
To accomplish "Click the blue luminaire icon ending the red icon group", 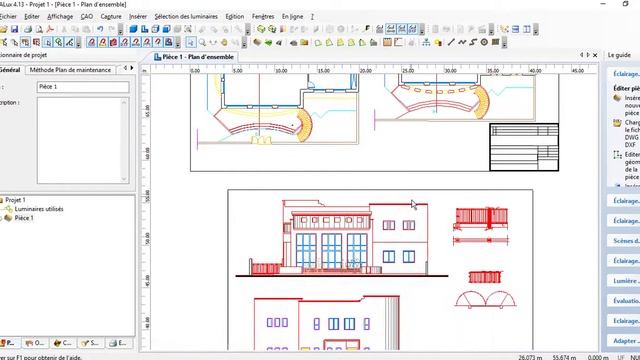I will (x=169, y=42).
